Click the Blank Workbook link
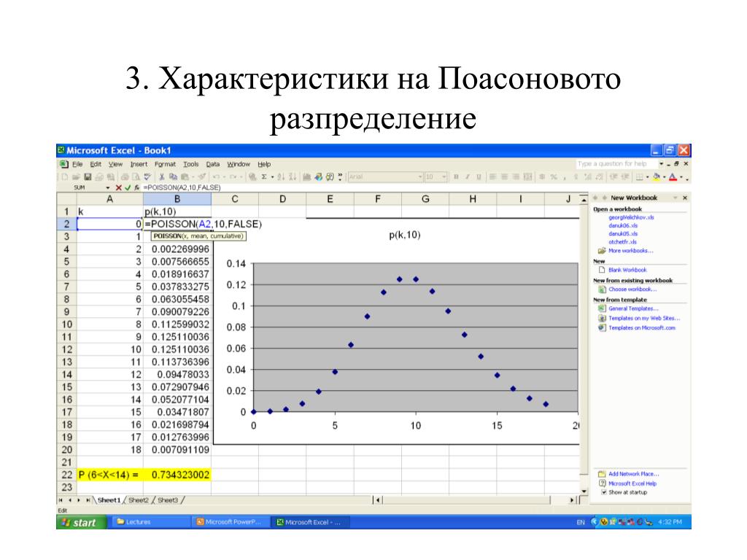The height and width of the screenshot is (560, 747). [x=627, y=270]
